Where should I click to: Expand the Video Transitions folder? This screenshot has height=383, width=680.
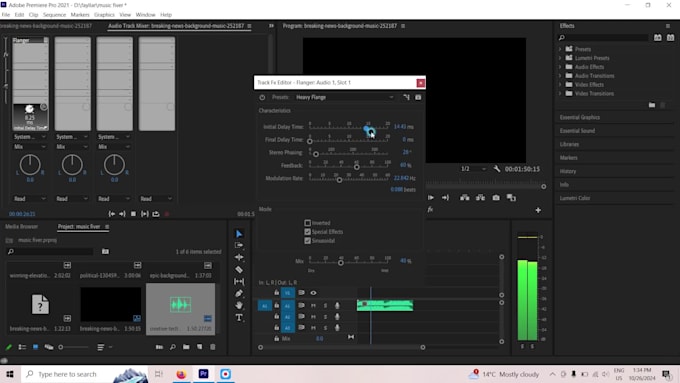coord(560,94)
